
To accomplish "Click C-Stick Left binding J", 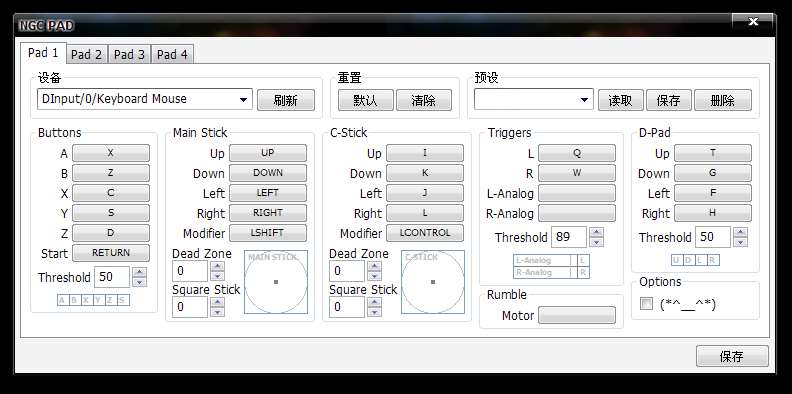I will 425,193.
